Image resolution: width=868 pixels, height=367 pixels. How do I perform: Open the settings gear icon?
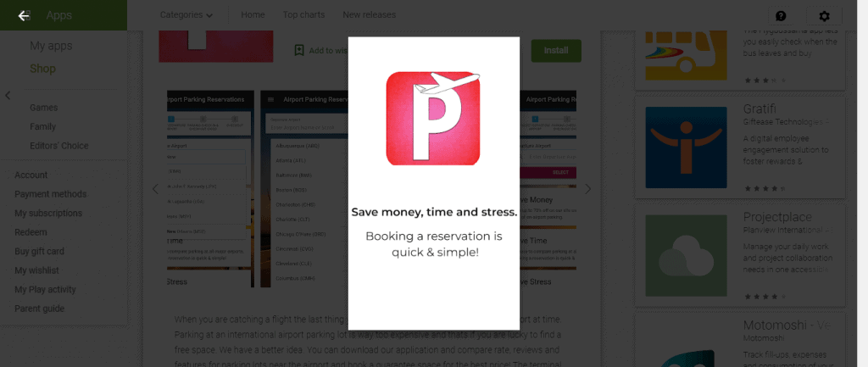coord(824,16)
